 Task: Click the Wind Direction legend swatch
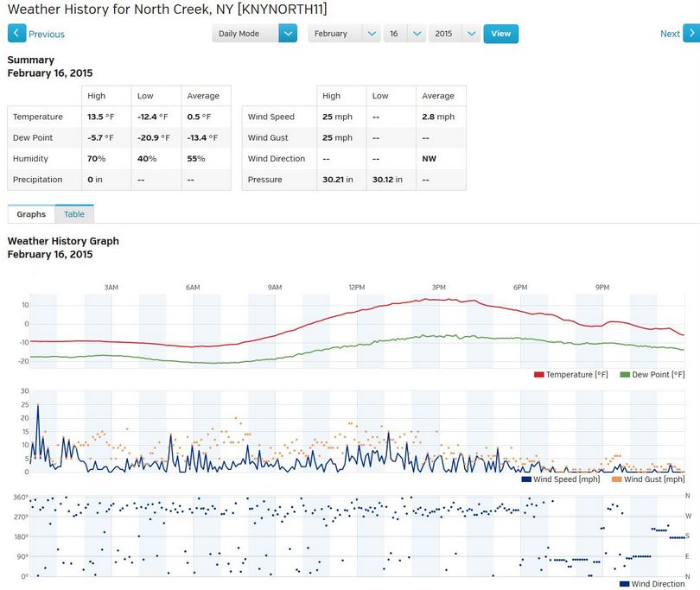[625, 584]
